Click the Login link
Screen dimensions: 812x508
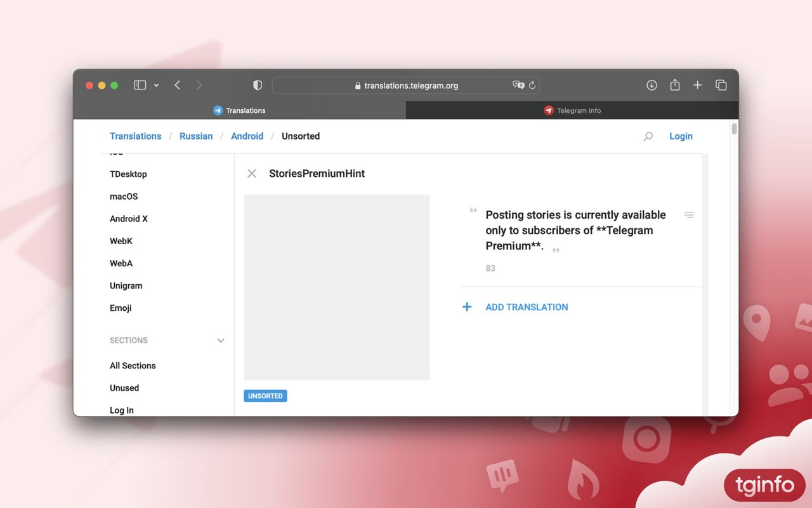tap(681, 136)
